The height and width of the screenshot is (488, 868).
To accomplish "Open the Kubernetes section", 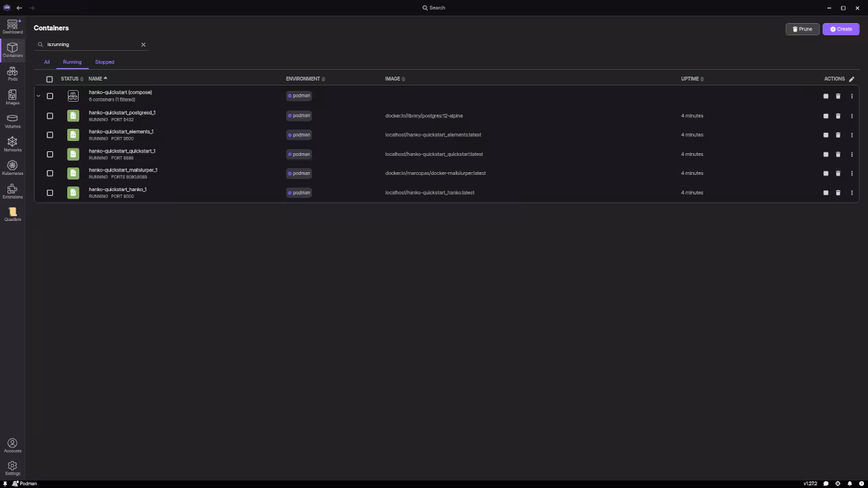I will [12, 168].
